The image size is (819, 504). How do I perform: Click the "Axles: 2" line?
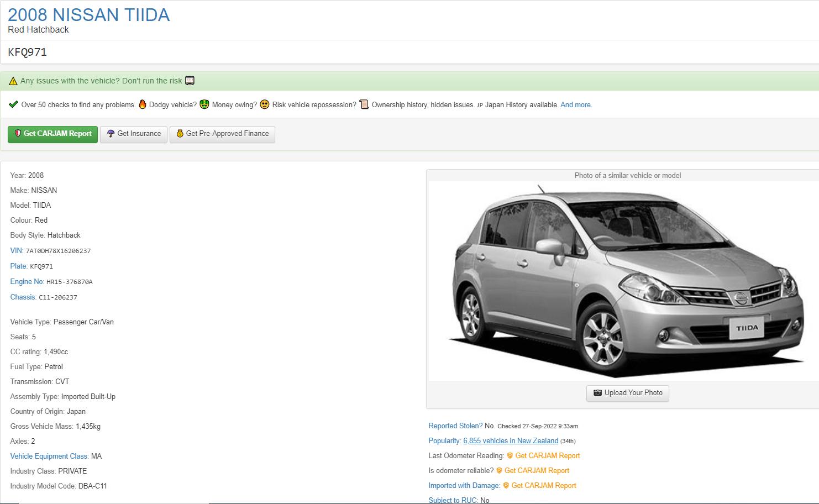pyautogui.click(x=23, y=442)
